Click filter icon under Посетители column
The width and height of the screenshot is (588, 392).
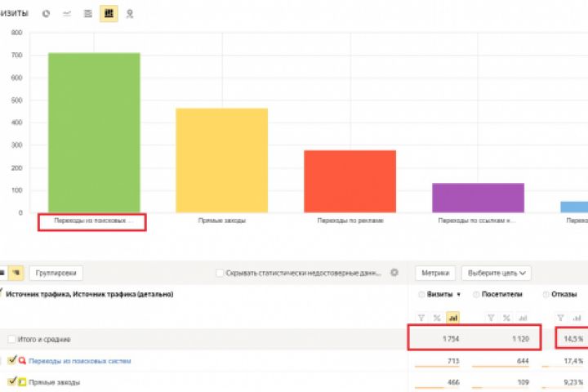491,318
